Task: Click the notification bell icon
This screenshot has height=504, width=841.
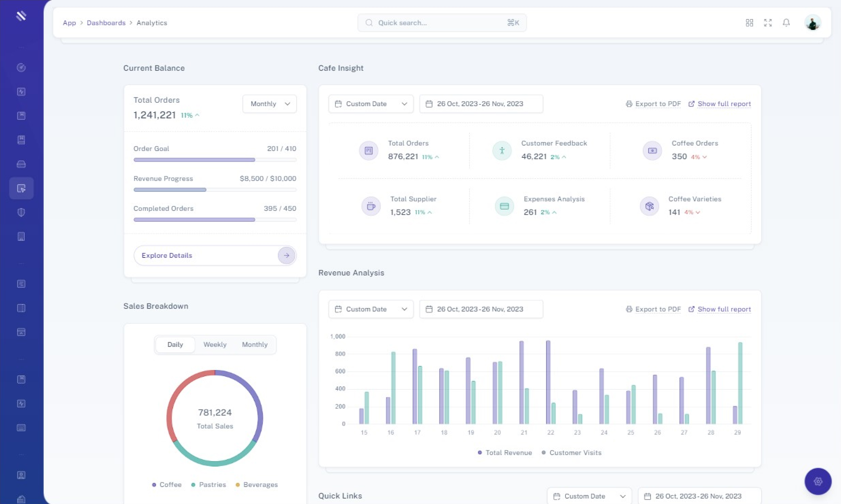Action: (x=786, y=23)
